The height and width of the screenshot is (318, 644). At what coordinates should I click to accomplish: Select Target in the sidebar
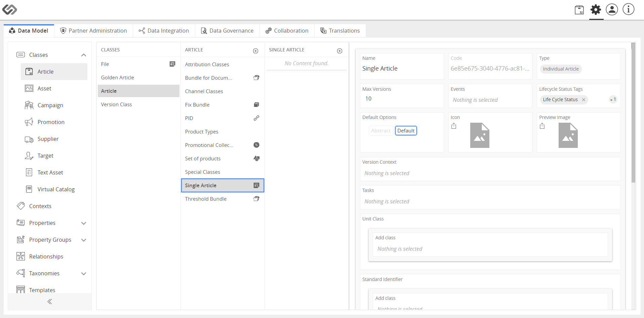[x=54, y=156]
